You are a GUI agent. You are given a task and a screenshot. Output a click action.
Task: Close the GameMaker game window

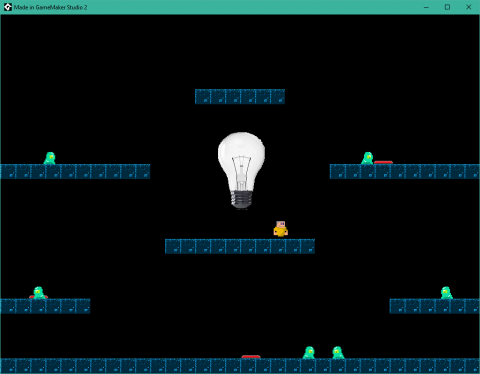pyautogui.click(x=468, y=7)
